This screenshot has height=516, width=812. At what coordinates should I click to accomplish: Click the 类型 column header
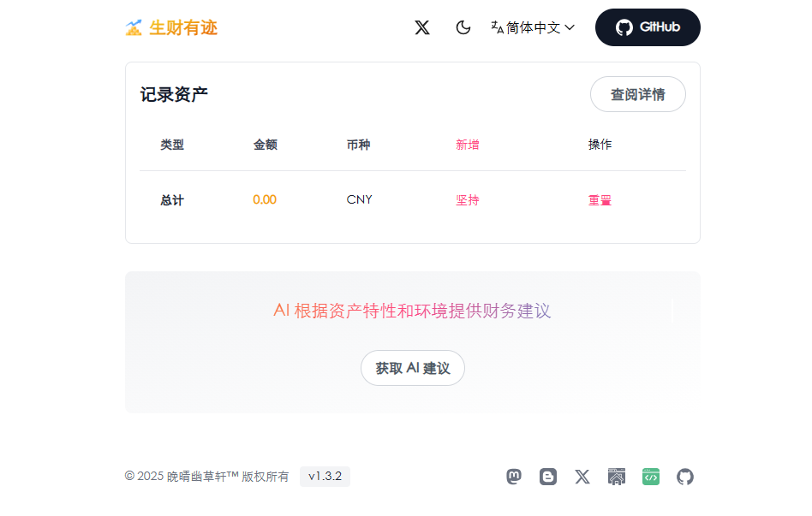tap(172, 145)
